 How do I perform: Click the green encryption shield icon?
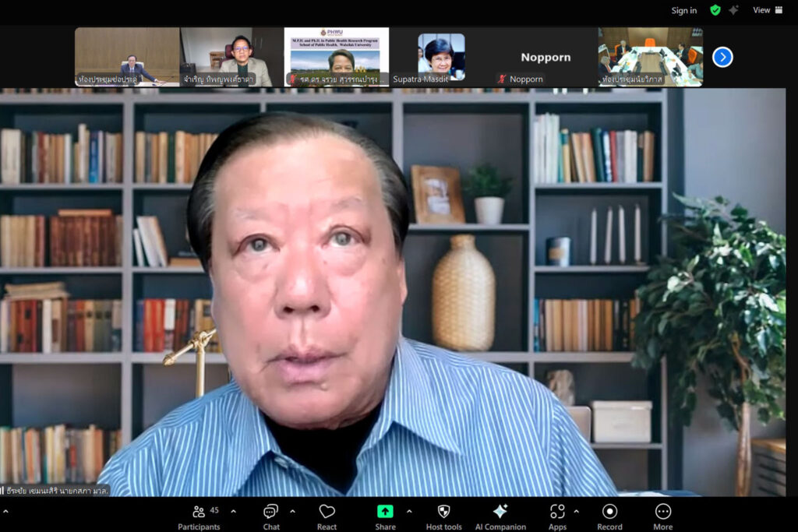[715, 10]
